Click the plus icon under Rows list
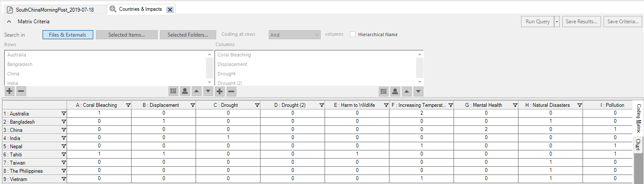The width and height of the screenshot is (644, 184). pyautogui.click(x=9, y=91)
